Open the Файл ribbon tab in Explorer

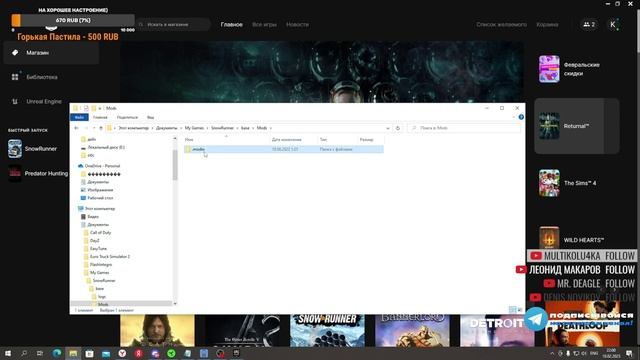pos(79,118)
